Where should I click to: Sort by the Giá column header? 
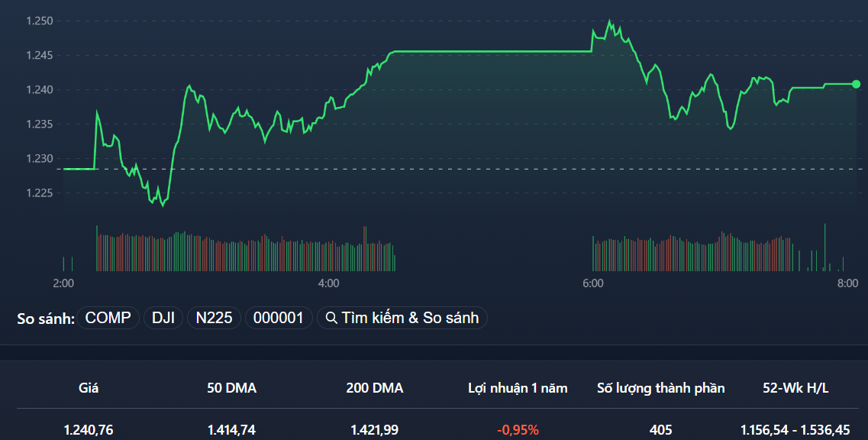coord(89,387)
